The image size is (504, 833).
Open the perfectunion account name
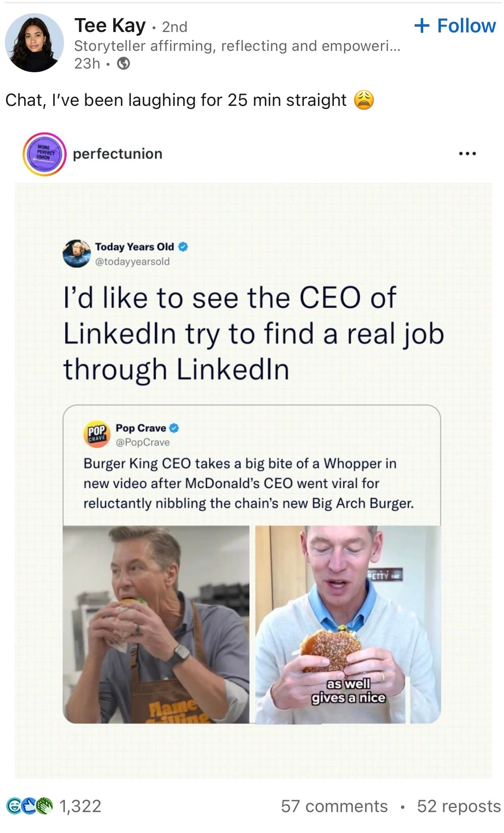(118, 154)
